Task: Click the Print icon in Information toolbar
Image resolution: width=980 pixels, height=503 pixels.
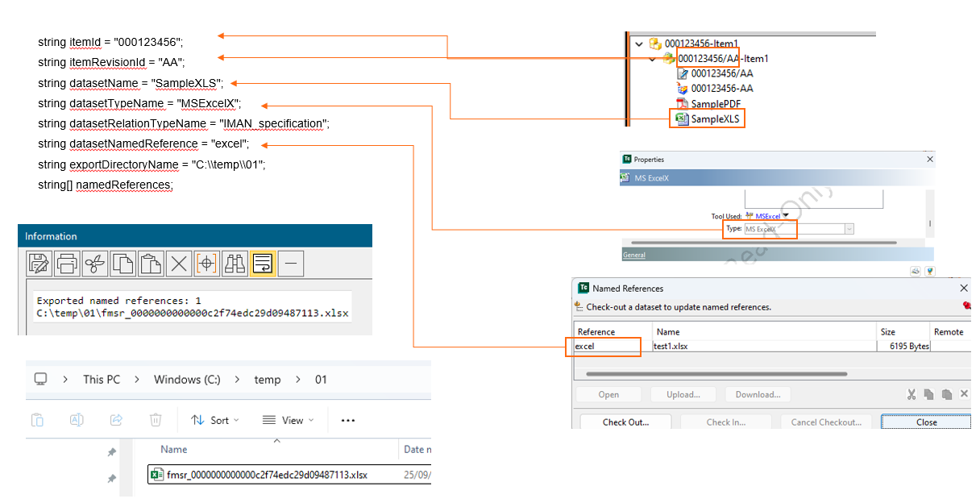Action: pos(67,264)
